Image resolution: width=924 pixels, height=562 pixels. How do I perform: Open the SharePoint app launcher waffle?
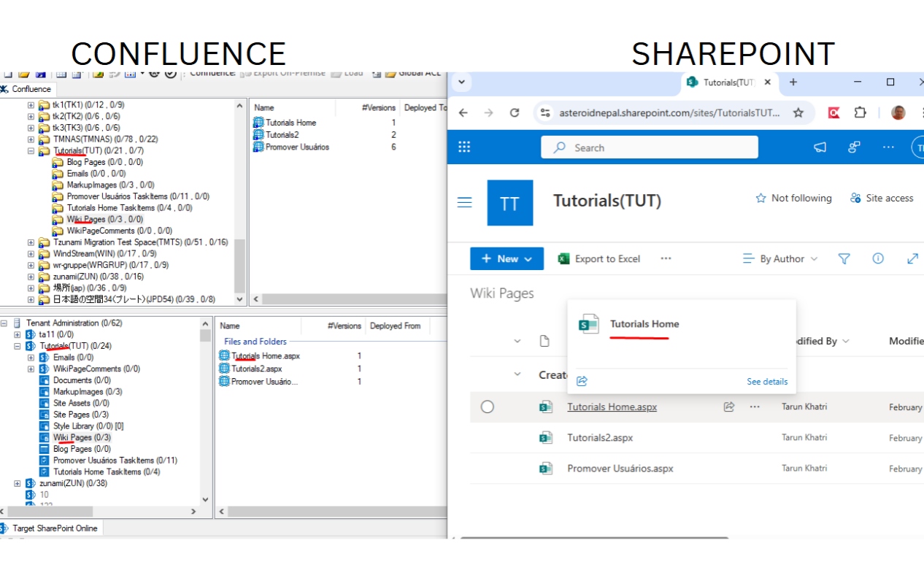click(x=464, y=147)
